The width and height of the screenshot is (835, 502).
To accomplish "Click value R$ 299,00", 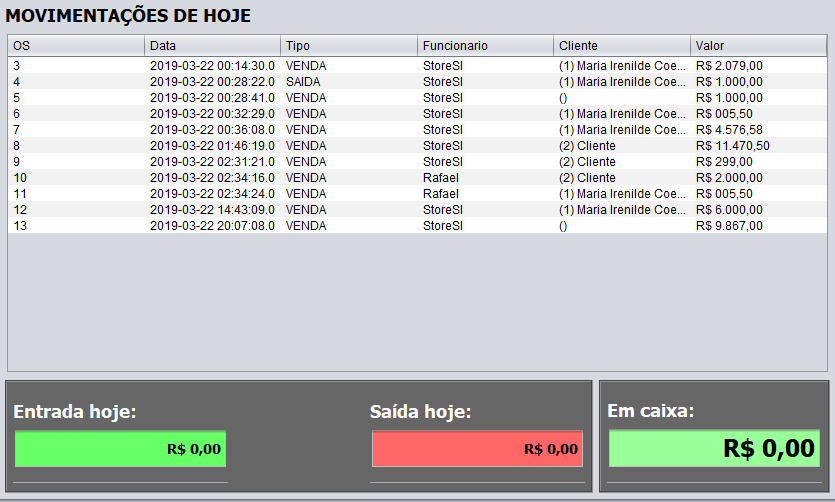I will pyautogui.click(x=724, y=161).
